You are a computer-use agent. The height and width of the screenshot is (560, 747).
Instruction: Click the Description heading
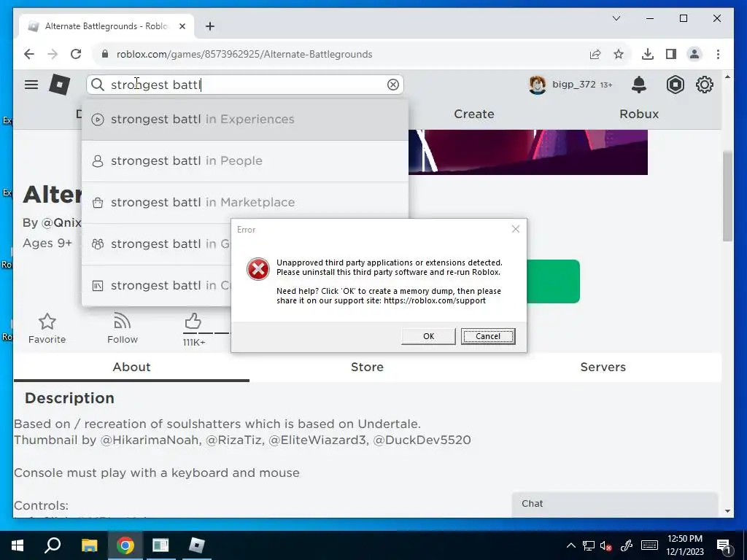69,398
